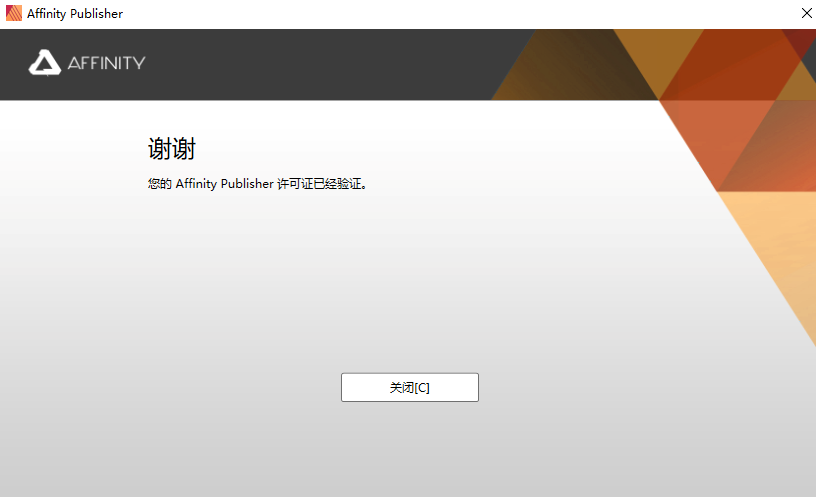Click the Affinity triangle logo in the header

tap(45, 63)
